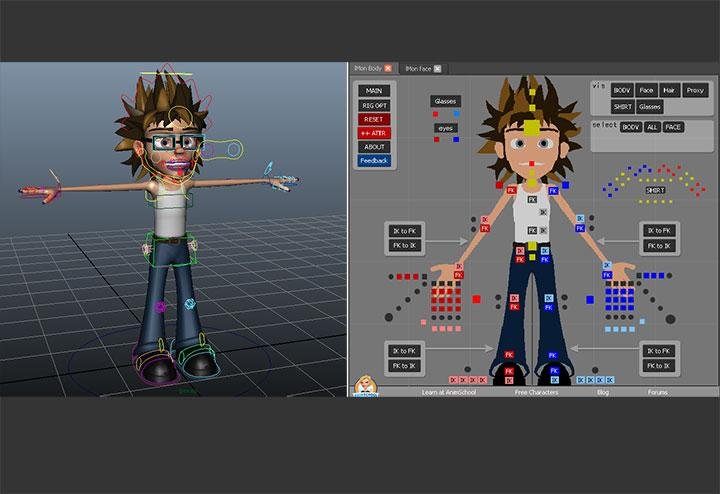Pick the blue elbow IK control
The height and width of the screenshot is (494, 720).
click(580, 219)
